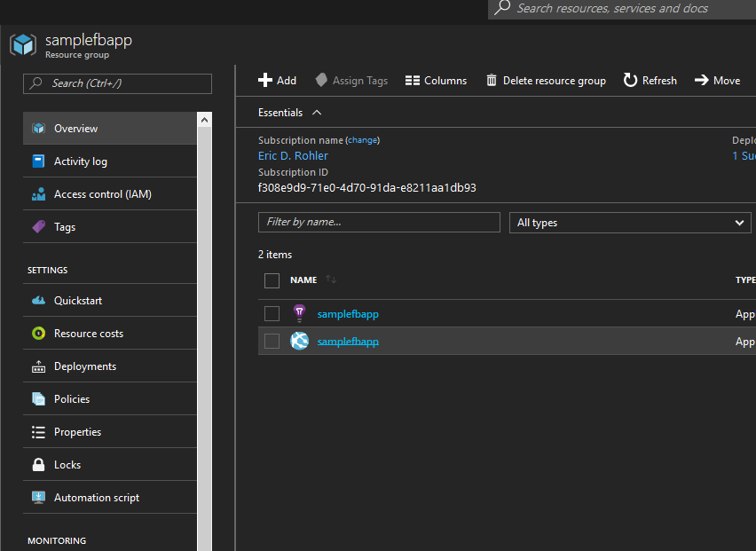Open Automation script menu item

click(110, 498)
